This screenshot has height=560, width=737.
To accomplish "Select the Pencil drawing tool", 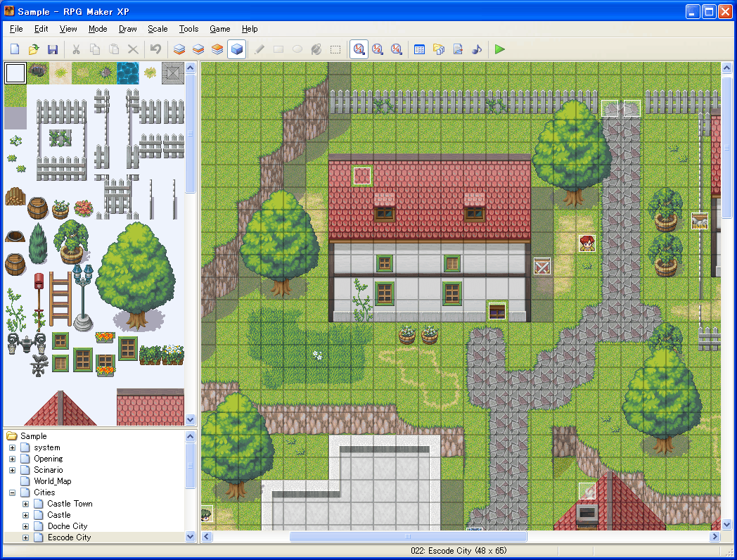I will click(259, 49).
